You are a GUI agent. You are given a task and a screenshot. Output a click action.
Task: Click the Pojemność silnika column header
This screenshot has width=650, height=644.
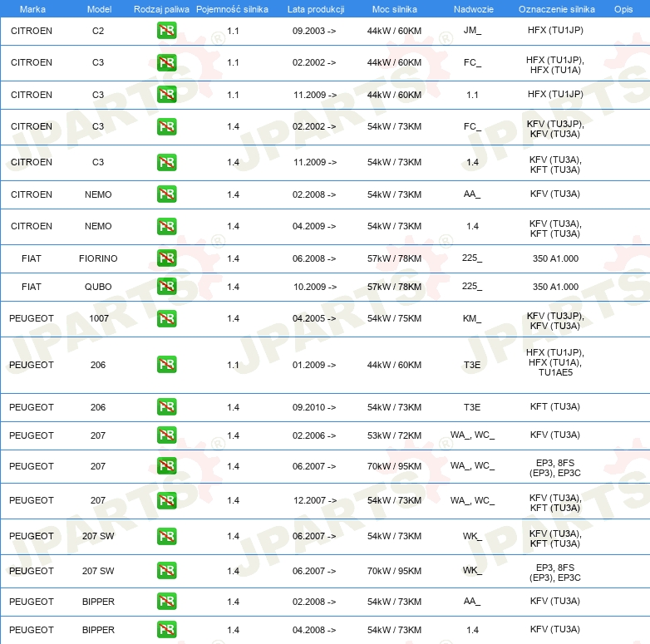coord(232,9)
